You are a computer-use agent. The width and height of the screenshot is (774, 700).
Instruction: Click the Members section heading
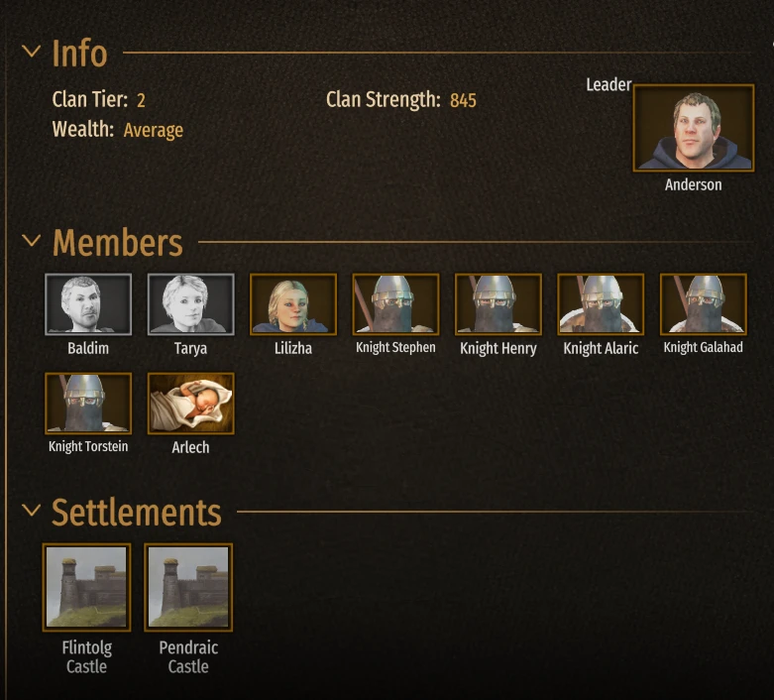click(x=118, y=243)
